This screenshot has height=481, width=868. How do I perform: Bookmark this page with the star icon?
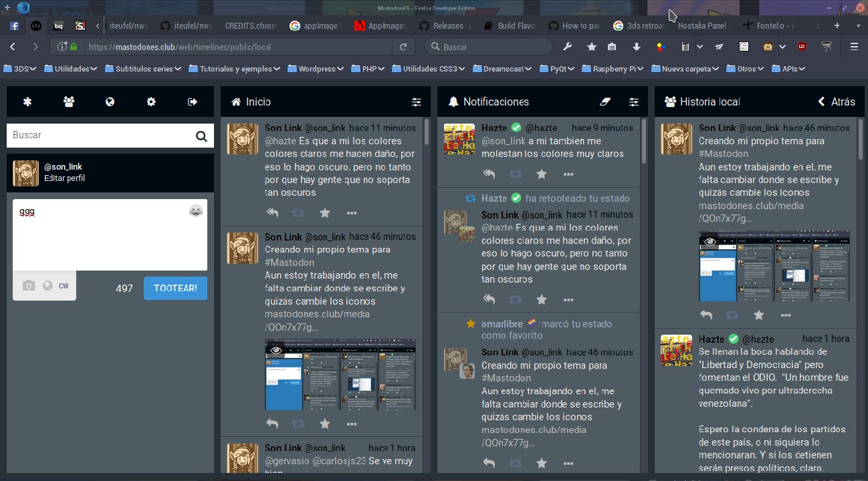592,47
